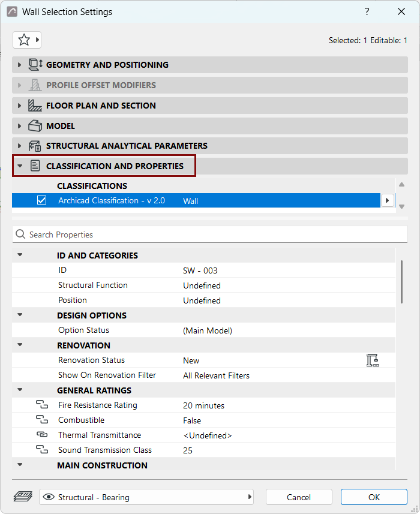Expand the Model panel
The height and width of the screenshot is (514, 420).
[x=19, y=126]
